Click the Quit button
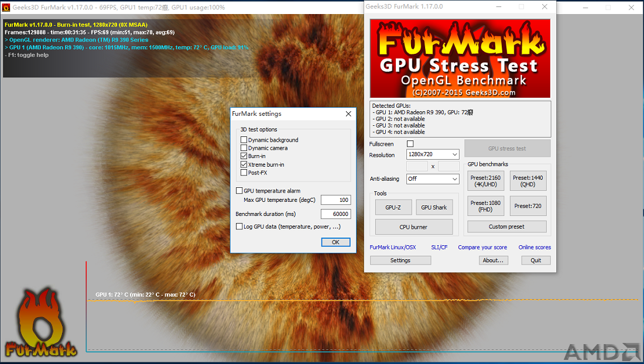The height and width of the screenshot is (364, 644). 536,260
